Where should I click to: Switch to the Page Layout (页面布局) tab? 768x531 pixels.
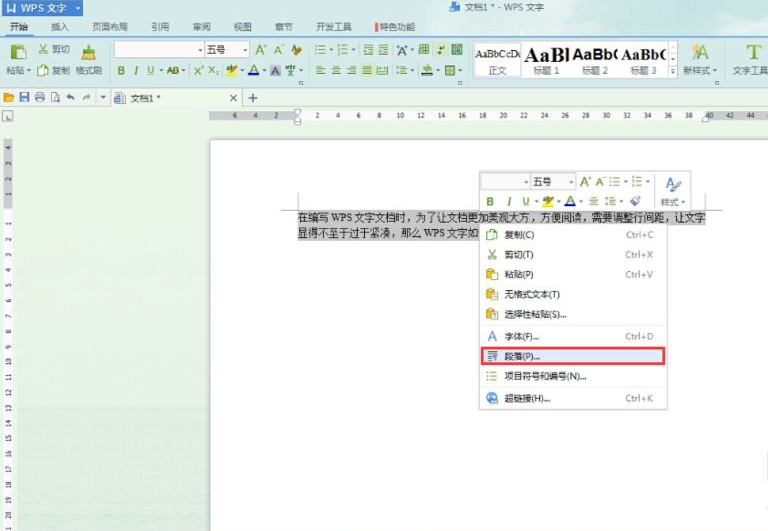pos(110,27)
